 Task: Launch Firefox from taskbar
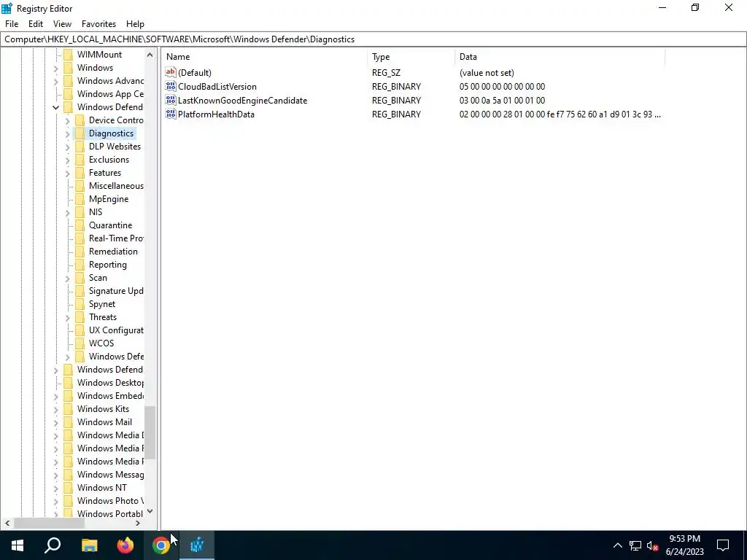coord(125,545)
